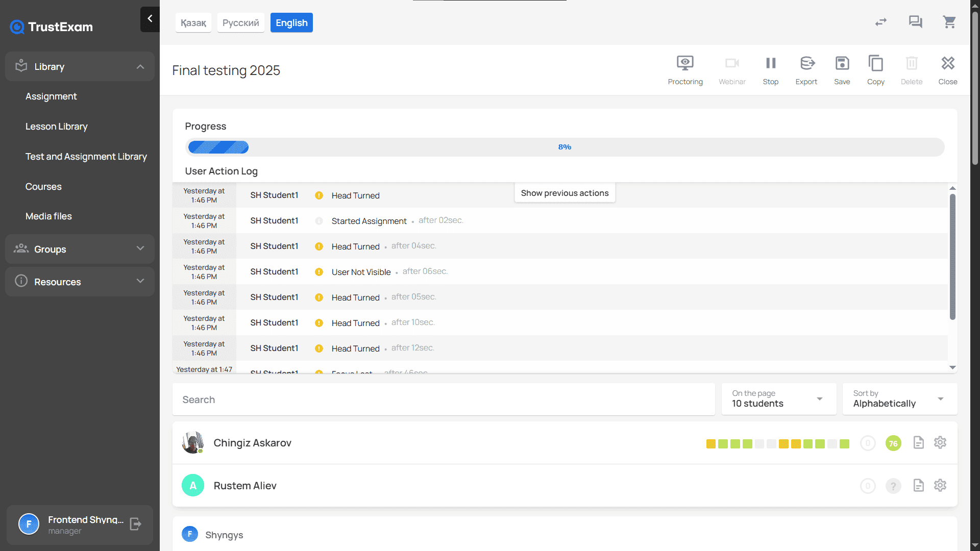Viewport: 980px width, 551px height.
Task: Open Chingiz Askarov's student row
Action: click(x=565, y=443)
